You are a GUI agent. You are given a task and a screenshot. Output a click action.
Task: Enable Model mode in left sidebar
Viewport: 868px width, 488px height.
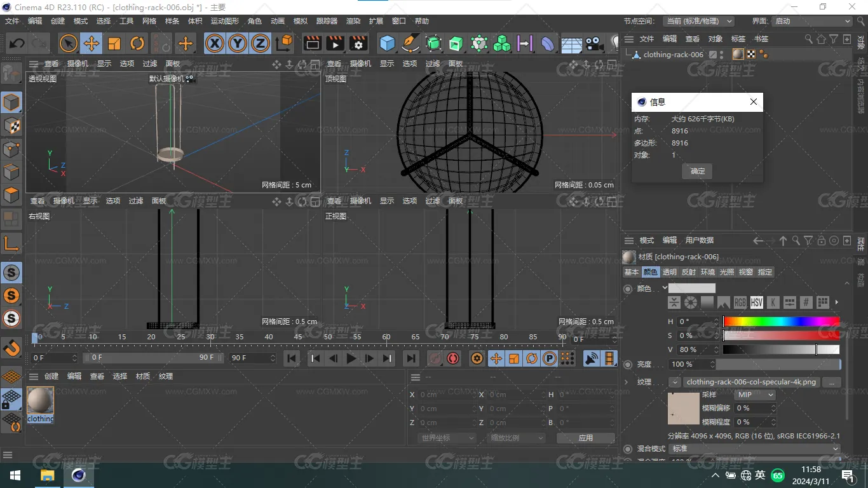11,102
